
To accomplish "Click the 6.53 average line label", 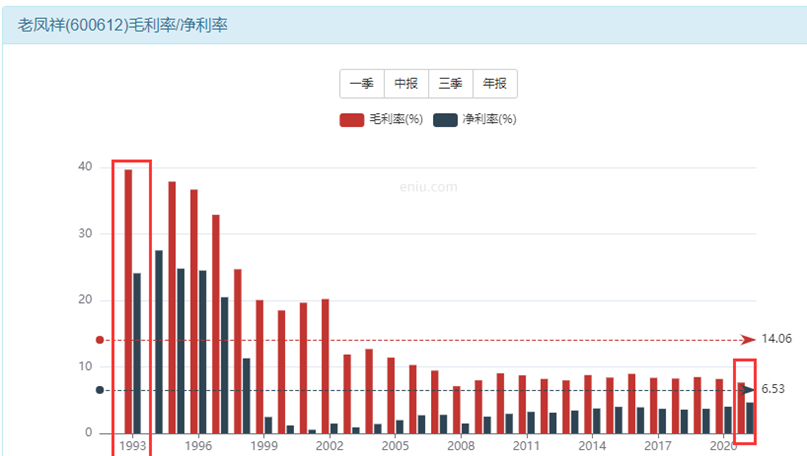I will (773, 389).
